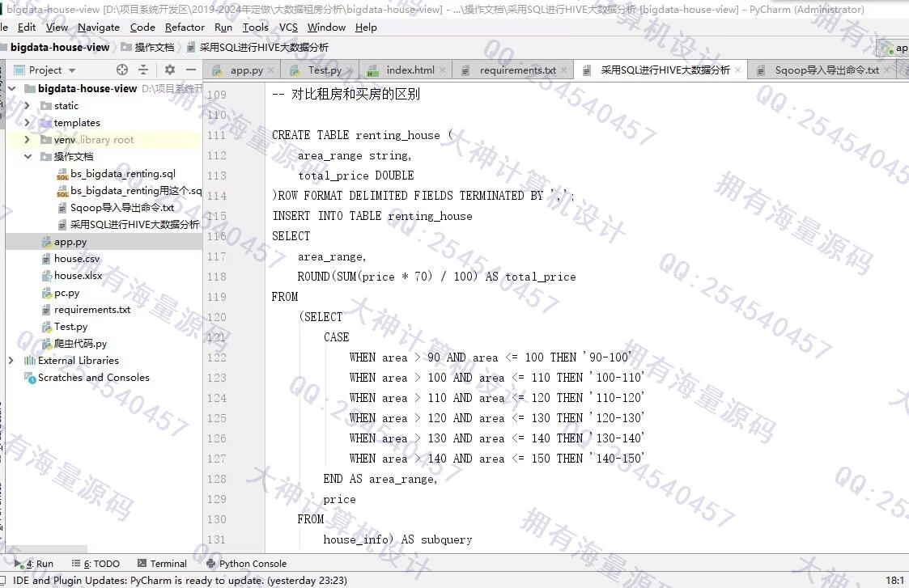Viewport: 909px width, 588px height.
Task: Hide the Project panel with minus icon
Action: point(191,70)
